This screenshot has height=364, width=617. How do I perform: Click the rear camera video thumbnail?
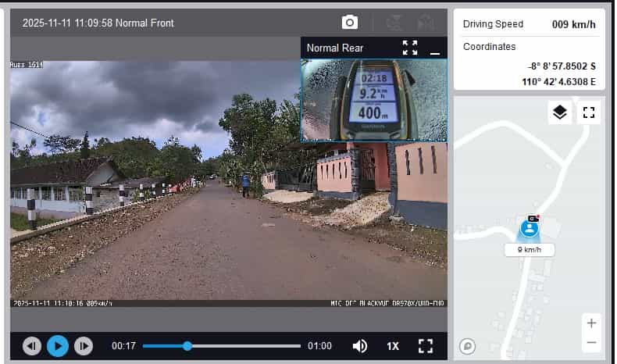[373, 100]
